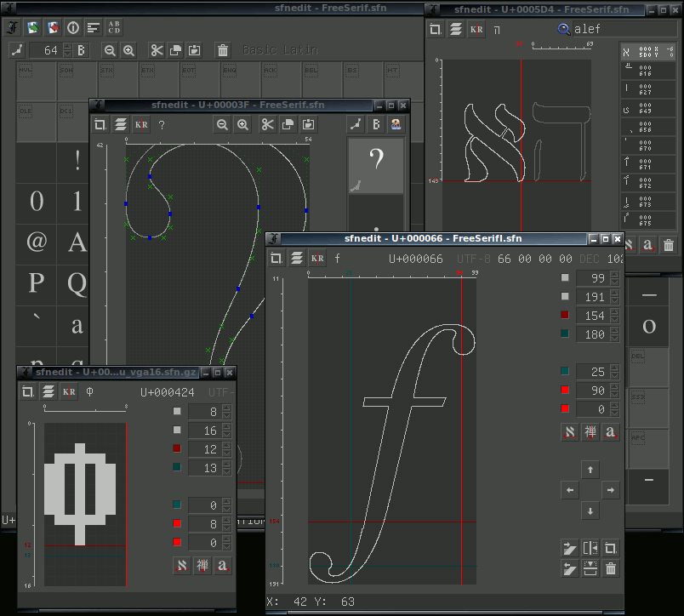Click the picture icon in U+00003F window toolbar
This screenshot has height=616, width=684.
396,125
